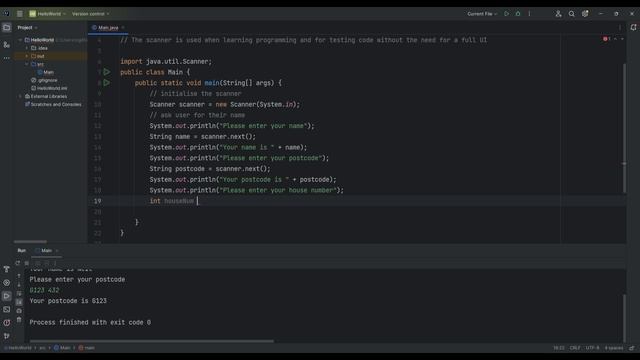Open CRLF line separator selector
The height and width of the screenshot is (360, 640).
(575, 348)
